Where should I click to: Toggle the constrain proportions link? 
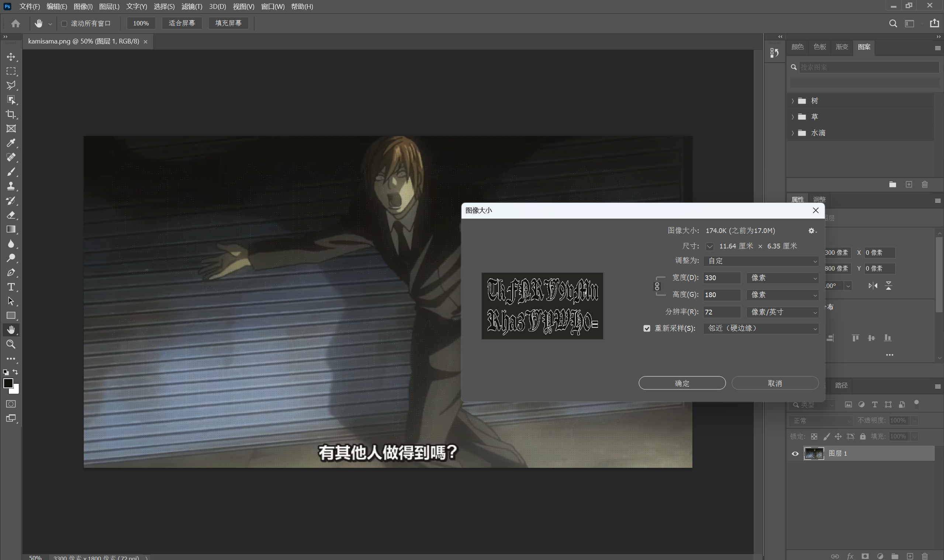click(657, 286)
